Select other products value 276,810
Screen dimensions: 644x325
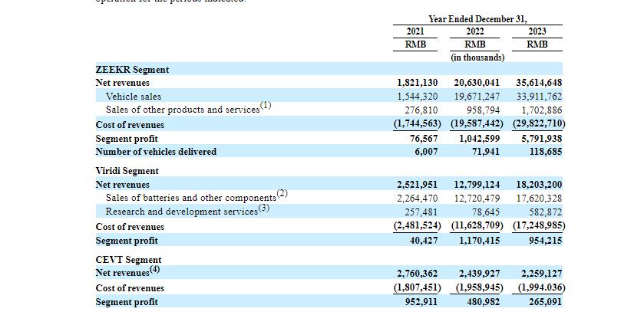coord(421,110)
